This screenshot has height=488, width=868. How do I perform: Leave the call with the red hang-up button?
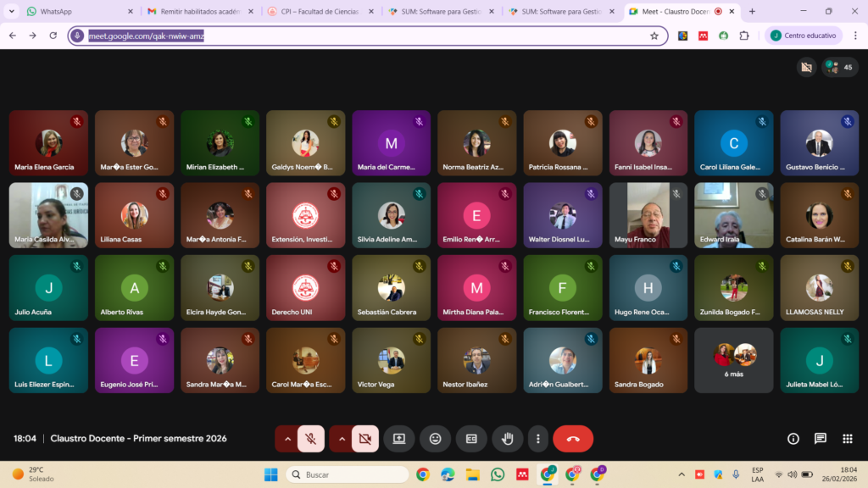[x=573, y=439]
